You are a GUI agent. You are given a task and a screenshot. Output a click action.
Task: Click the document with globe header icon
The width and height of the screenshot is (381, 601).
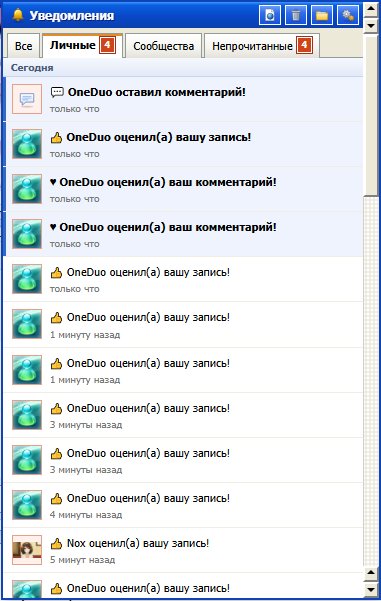click(270, 15)
